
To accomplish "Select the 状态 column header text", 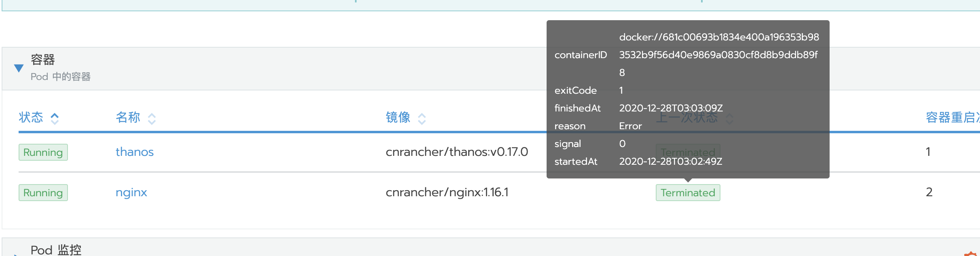I will point(31,118).
